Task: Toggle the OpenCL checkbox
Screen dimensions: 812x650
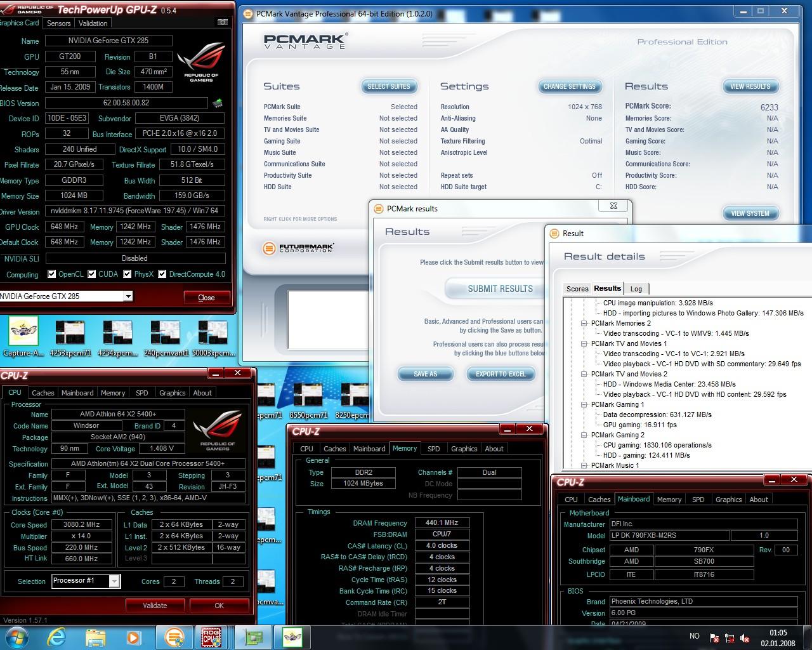Action: tap(52, 274)
